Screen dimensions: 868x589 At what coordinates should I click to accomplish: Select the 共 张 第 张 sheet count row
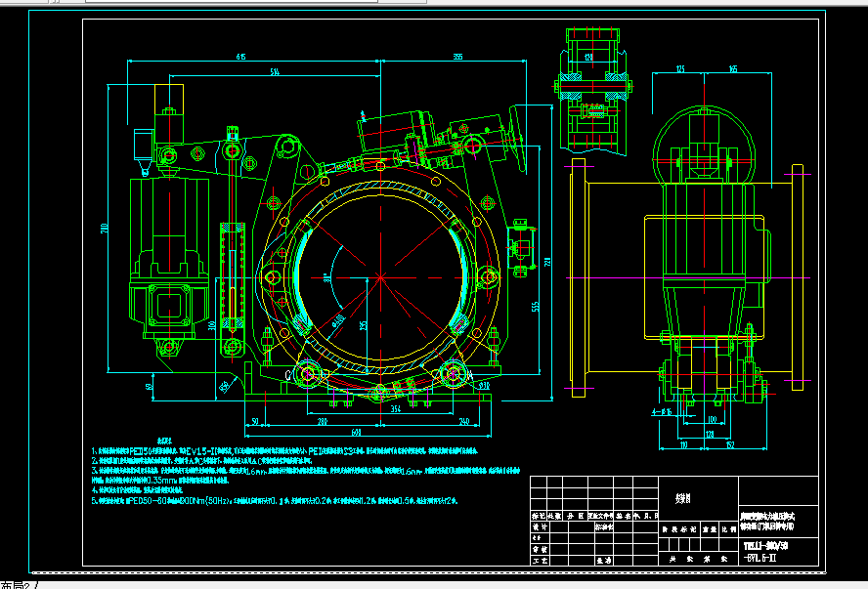pos(699,559)
